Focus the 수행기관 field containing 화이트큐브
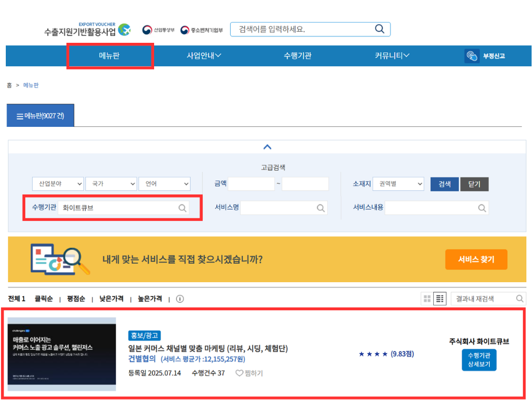This screenshot has width=532, height=400. (x=124, y=208)
